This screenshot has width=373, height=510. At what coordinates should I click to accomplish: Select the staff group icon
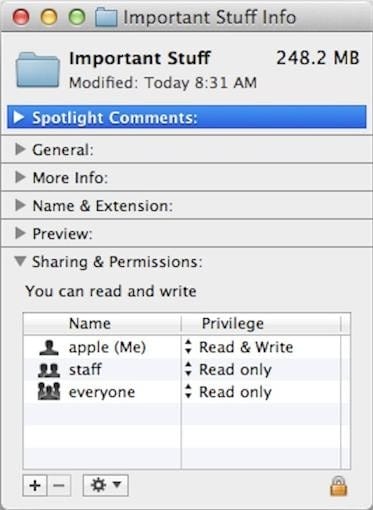tap(49, 370)
